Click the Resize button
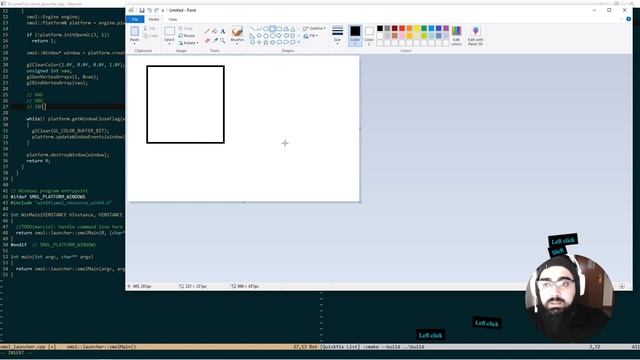Viewport: 640px width, 360px height. tap(187, 36)
